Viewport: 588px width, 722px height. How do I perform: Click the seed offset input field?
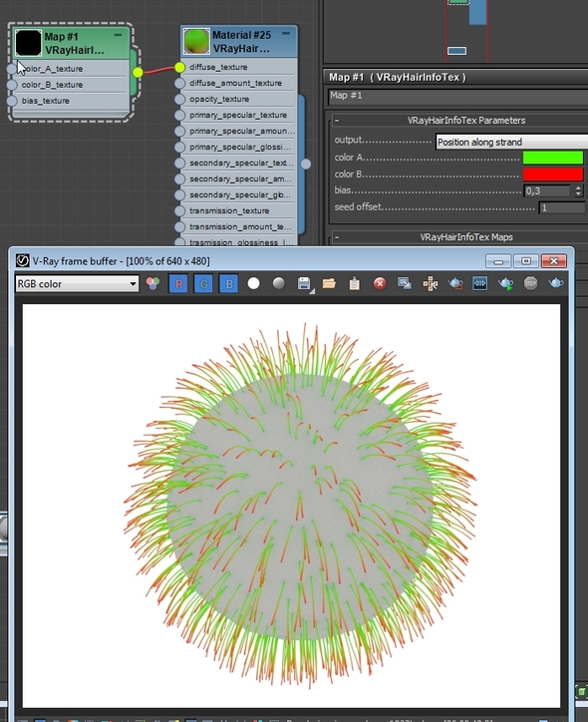pos(562,207)
